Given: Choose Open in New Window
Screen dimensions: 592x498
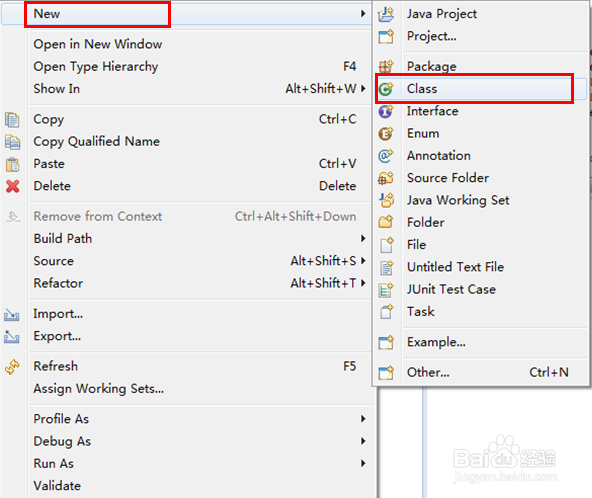Looking at the screenshot, I should pyautogui.click(x=98, y=44).
